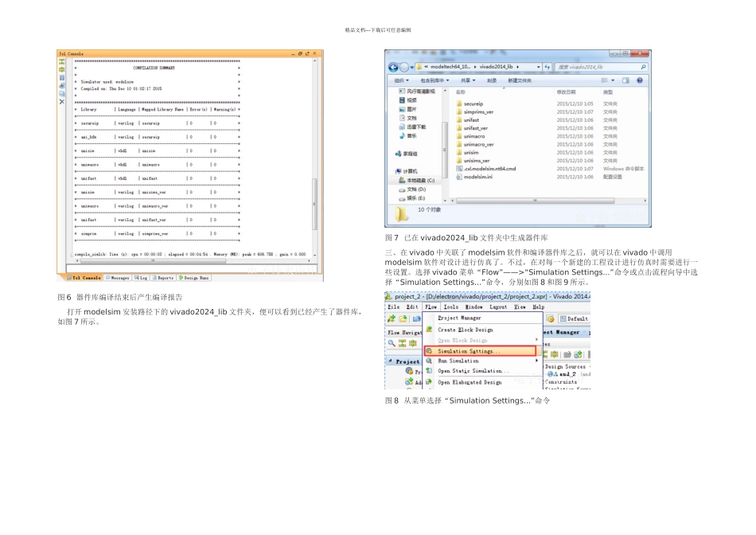Switch to the Log tab

tap(142, 278)
